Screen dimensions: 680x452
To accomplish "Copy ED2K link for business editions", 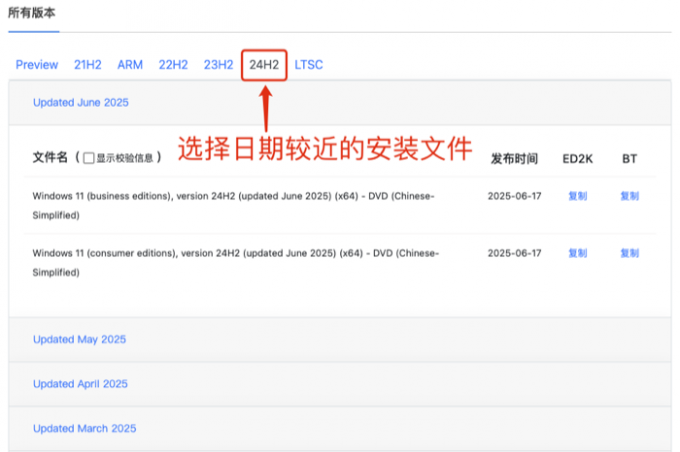I will 578,196.
